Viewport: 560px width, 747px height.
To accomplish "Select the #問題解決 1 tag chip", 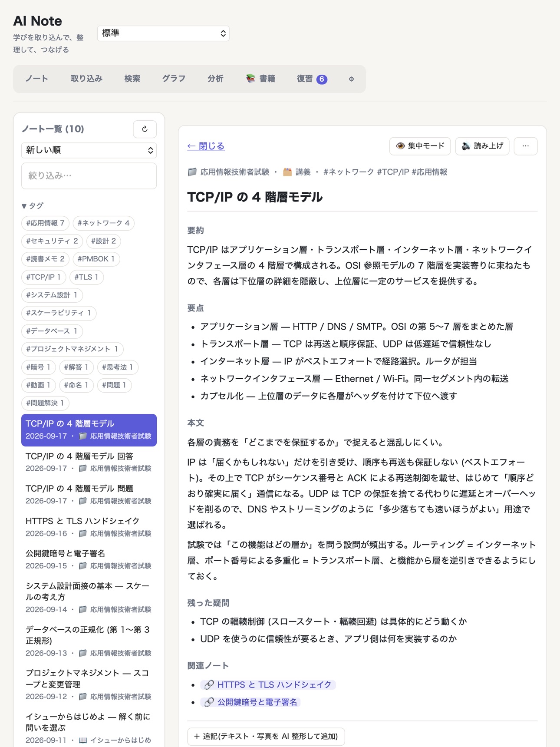I will [45, 403].
